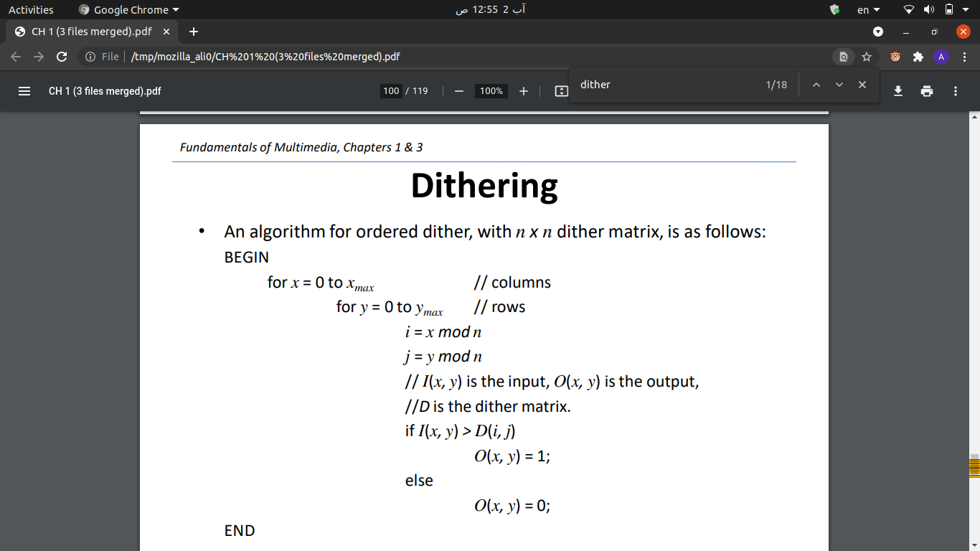
Task: Click the Dithering slide heading
Action: (484, 185)
